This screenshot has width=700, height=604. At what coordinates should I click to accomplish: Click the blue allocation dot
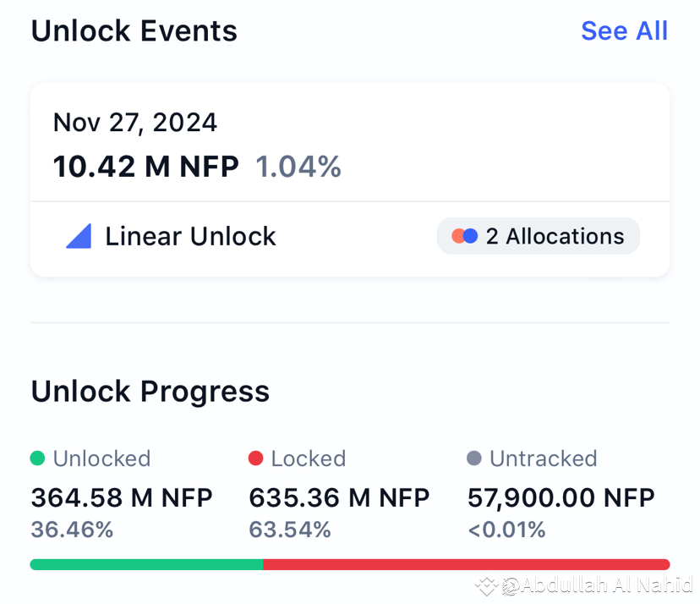471,235
